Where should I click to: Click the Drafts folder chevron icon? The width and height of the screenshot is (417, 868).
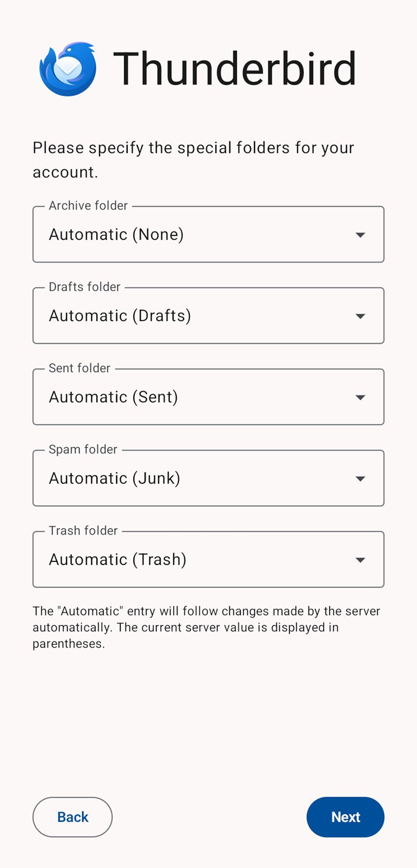point(360,317)
